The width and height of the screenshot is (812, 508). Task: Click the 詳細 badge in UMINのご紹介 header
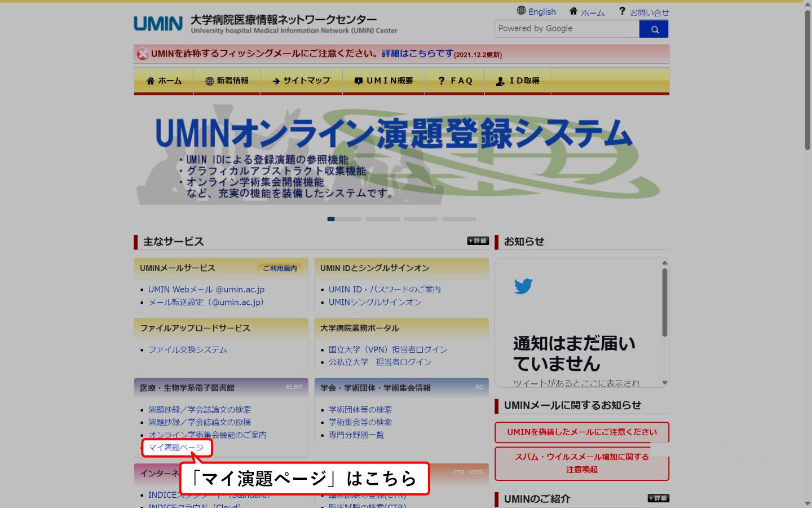pos(658,498)
